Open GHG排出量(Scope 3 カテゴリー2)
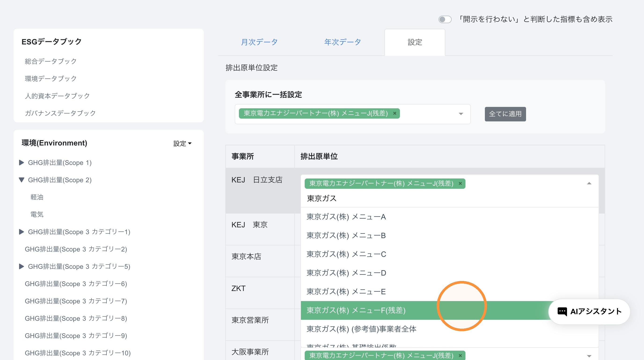The image size is (644, 360). (76, 249)
